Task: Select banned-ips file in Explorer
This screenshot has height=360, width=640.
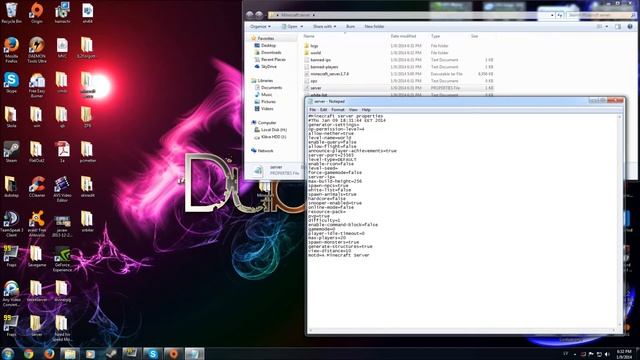Action: pos(399,60)
